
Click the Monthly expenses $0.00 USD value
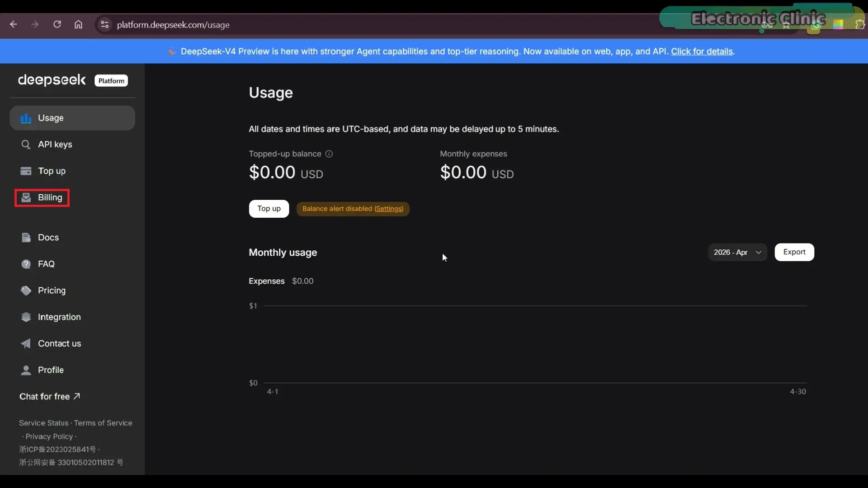[477, 173]
